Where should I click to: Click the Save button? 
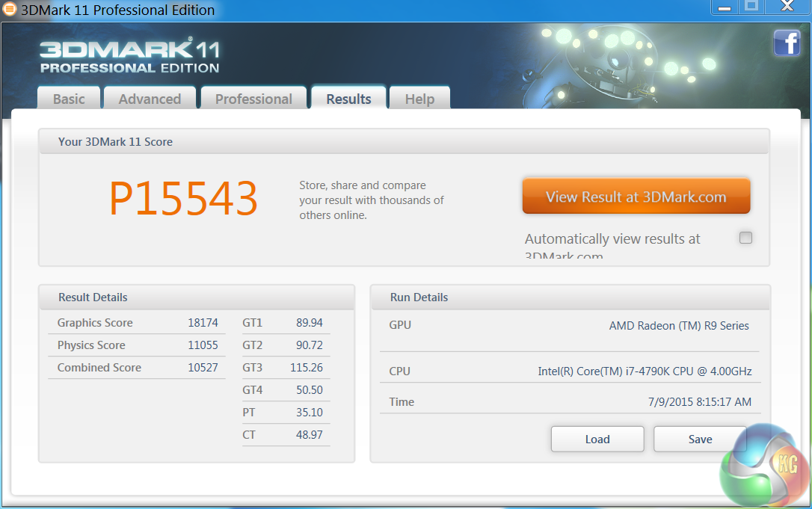click(x=700, y=439)
